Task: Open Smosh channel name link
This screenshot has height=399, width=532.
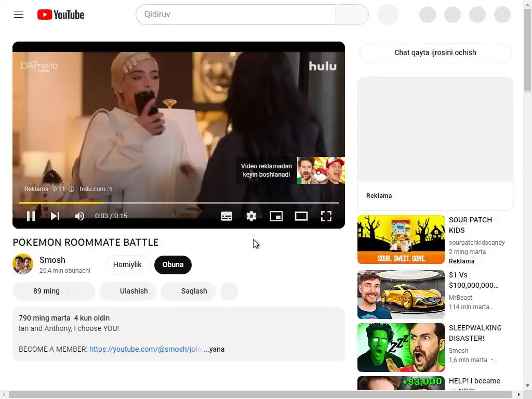Action: [x=52, y=260]
